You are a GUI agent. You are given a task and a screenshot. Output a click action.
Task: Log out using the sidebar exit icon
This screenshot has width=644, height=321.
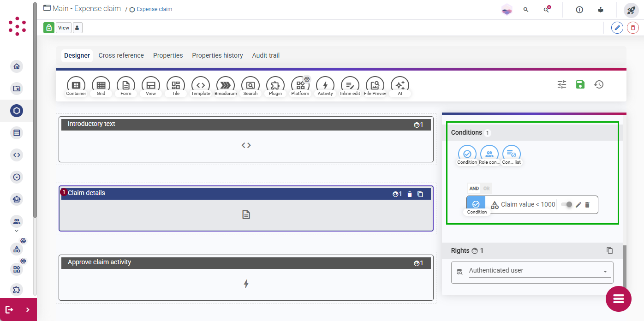(9, 309)
